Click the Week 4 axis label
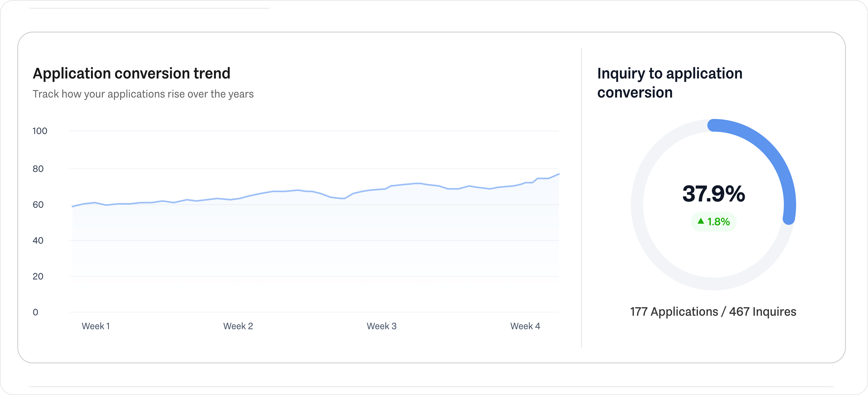 coord(525,326)
